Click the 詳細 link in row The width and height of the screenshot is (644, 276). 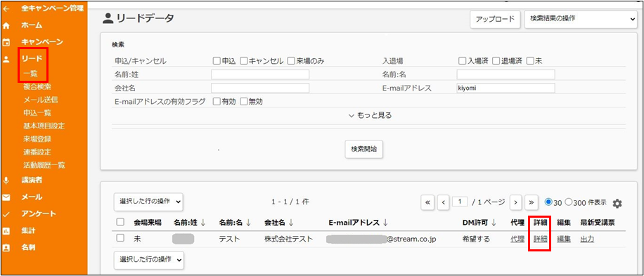(x=540, y=239)
